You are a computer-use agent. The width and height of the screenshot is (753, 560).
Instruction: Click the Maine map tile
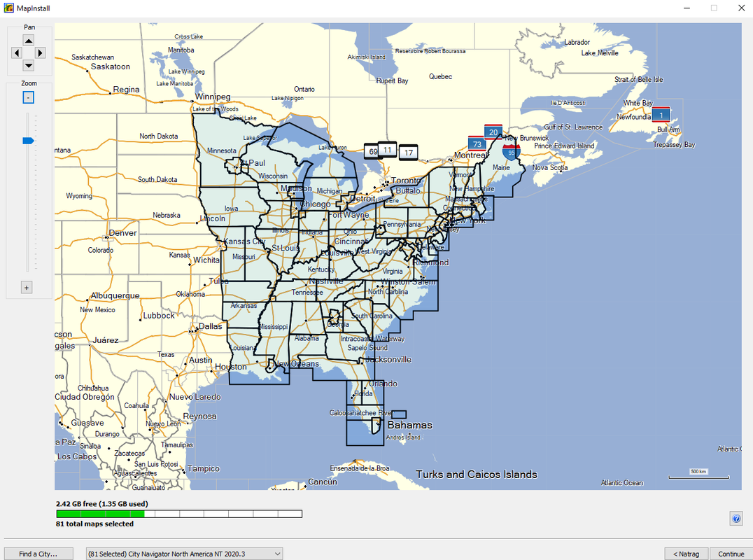click(501, 167)
